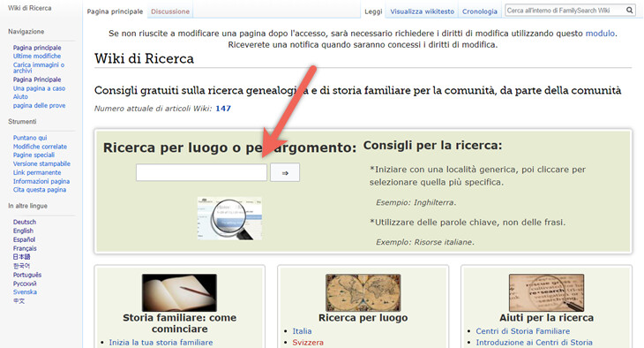The height and width of the screenshot is (348, 644).
Task: Open Carica immagini o archivi link
Action: coord(39,68)
